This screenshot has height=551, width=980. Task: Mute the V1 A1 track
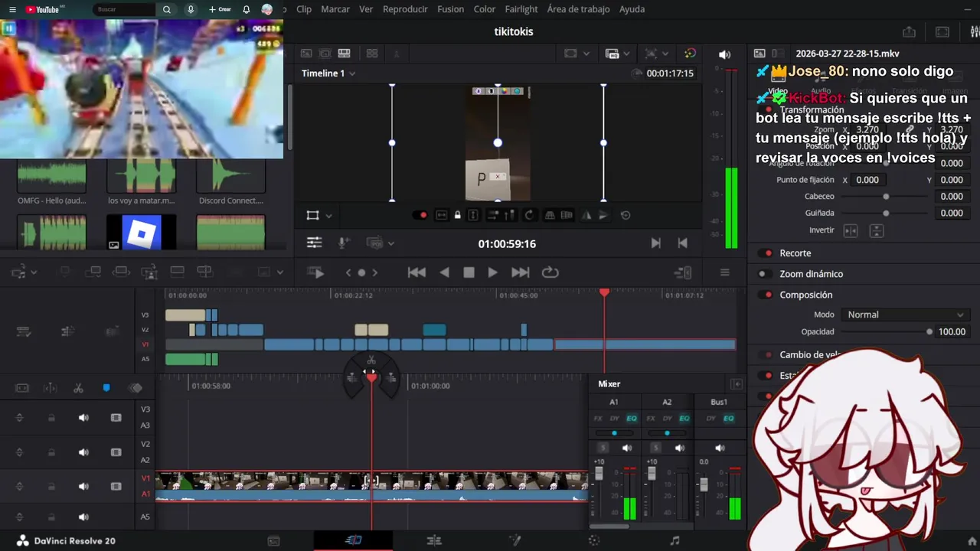point(83,487)
